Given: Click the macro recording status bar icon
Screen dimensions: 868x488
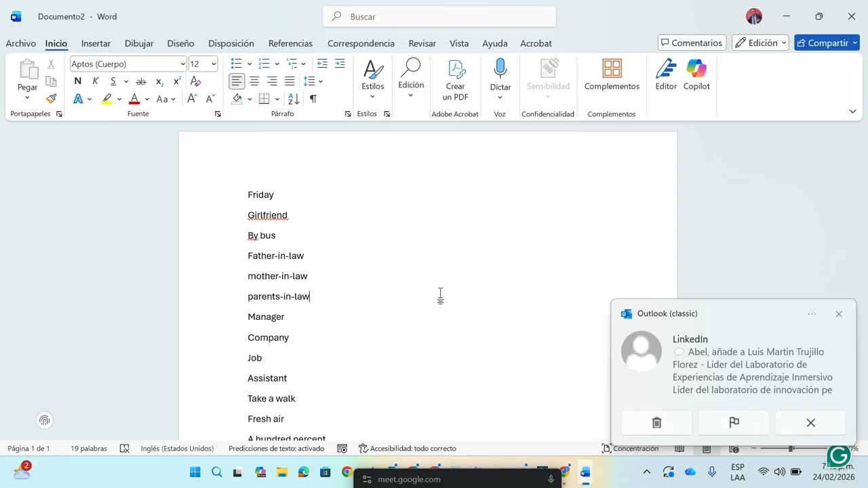Looking at the screenshot, I should (x=342, y=449).
